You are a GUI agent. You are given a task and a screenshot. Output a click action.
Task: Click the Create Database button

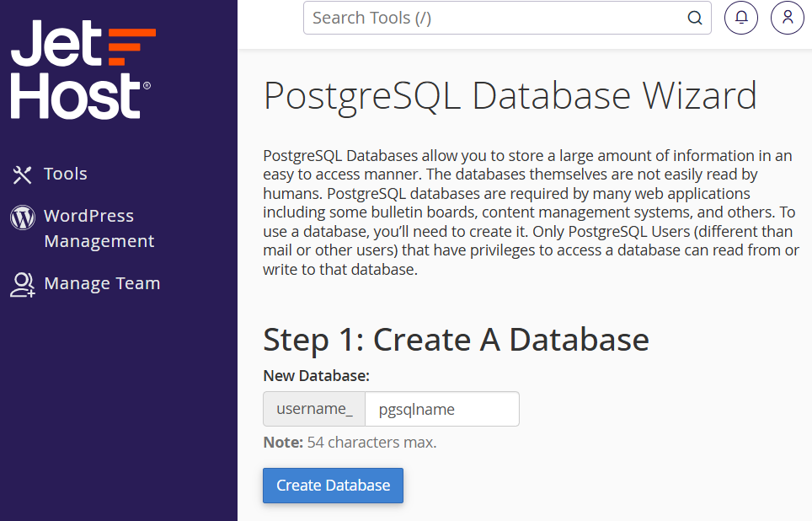pos(333,486)
